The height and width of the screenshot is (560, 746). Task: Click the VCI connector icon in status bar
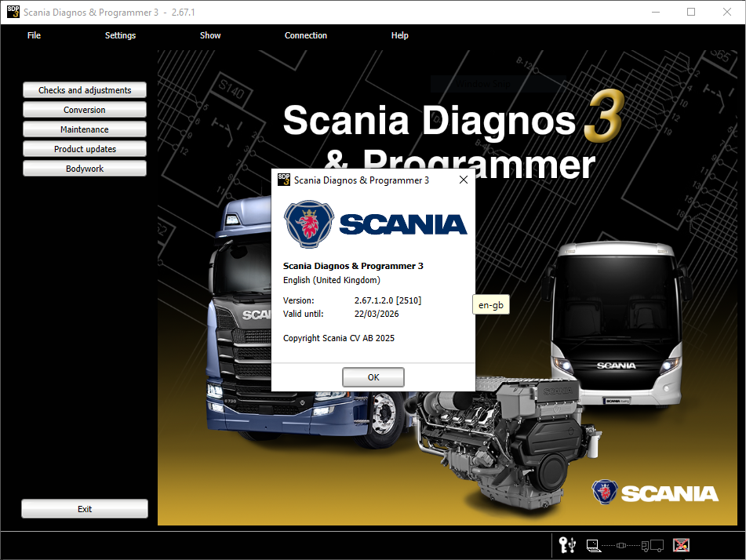(620, 545)
